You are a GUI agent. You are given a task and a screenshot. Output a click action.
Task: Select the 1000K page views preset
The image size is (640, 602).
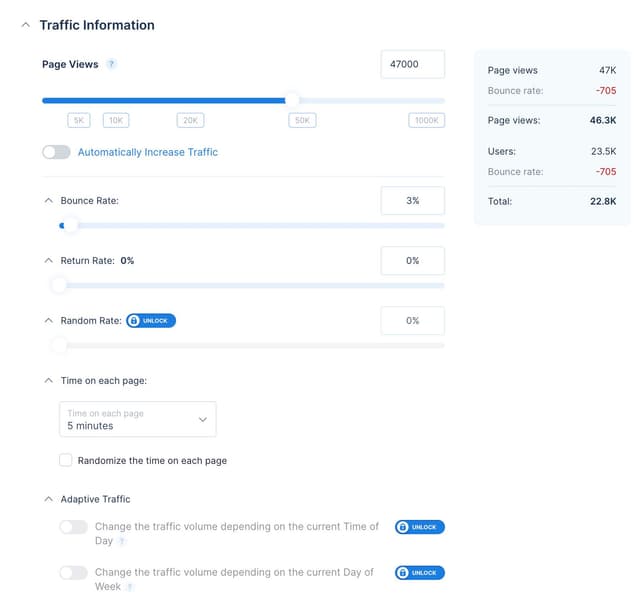427,120
